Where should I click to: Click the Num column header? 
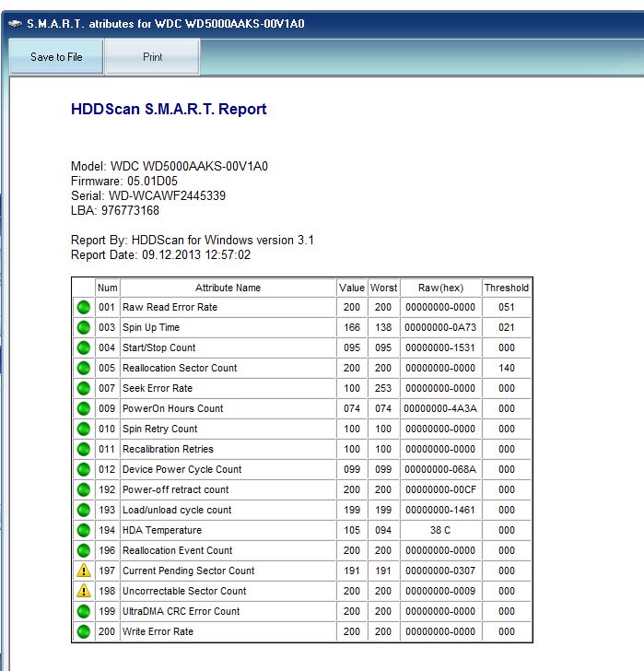click(107, 288)
